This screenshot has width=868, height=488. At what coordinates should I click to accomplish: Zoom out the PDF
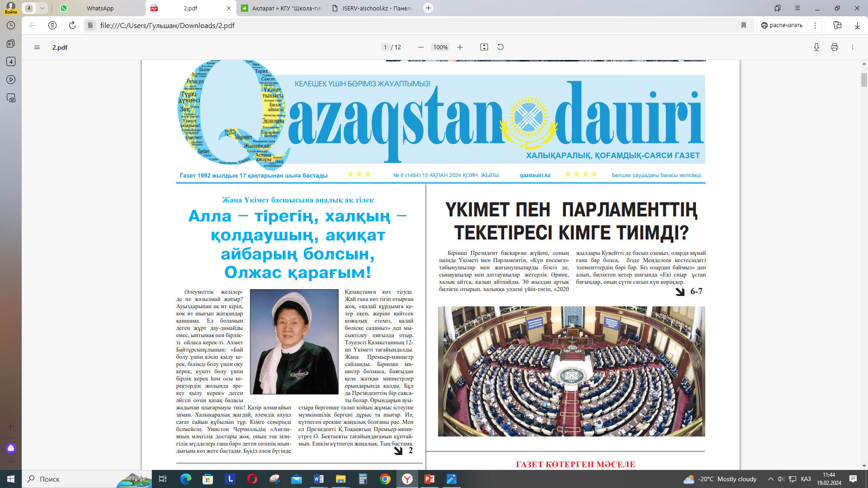coord(421,47)
